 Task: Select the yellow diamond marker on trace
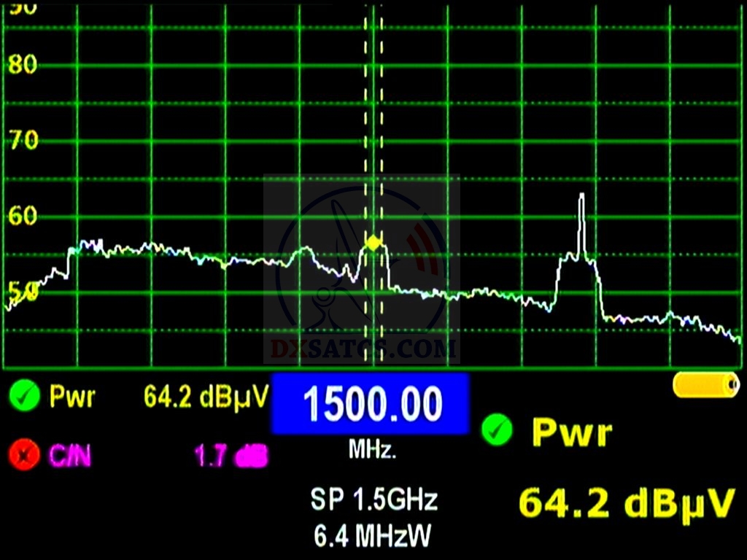pos(373,243)
